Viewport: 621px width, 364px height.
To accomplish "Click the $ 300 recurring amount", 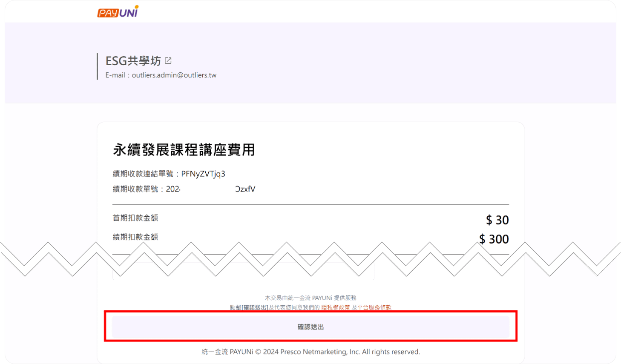I will tap(494, 239).
